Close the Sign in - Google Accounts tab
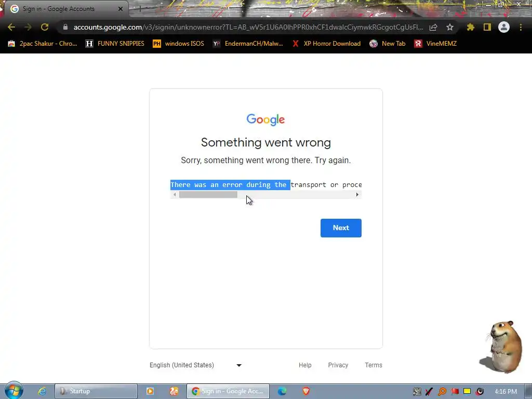The image size is (532, 399). coord(121,9)
